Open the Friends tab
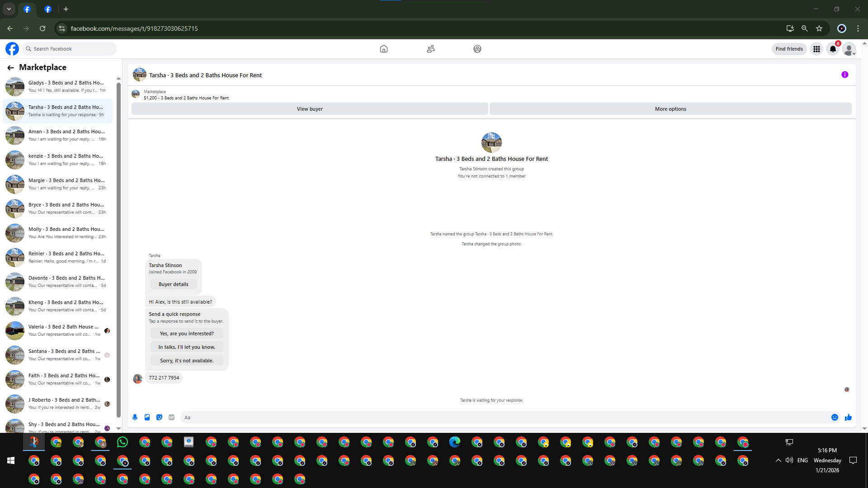Viewport: 868px width, 488px height. click(430, 49)
